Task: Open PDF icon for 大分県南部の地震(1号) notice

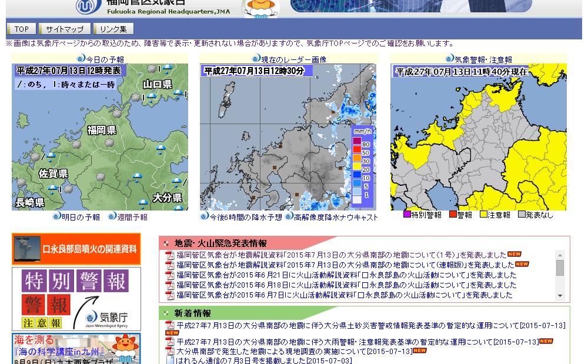Action: coord(170,255)
